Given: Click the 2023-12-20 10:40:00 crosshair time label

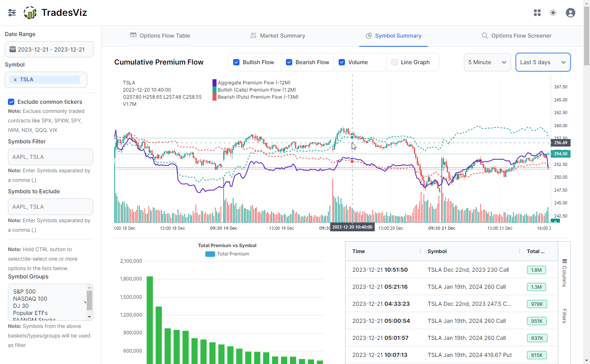Looking at the screenshot, I should click(352, 227).
